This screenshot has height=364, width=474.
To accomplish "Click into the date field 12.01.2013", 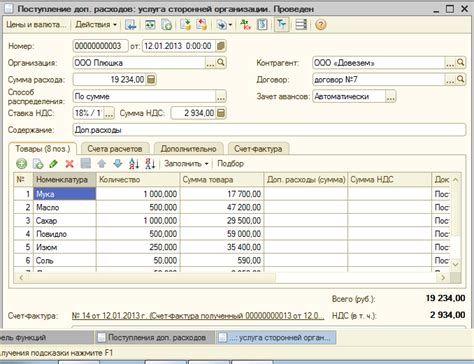I will 179,46.
